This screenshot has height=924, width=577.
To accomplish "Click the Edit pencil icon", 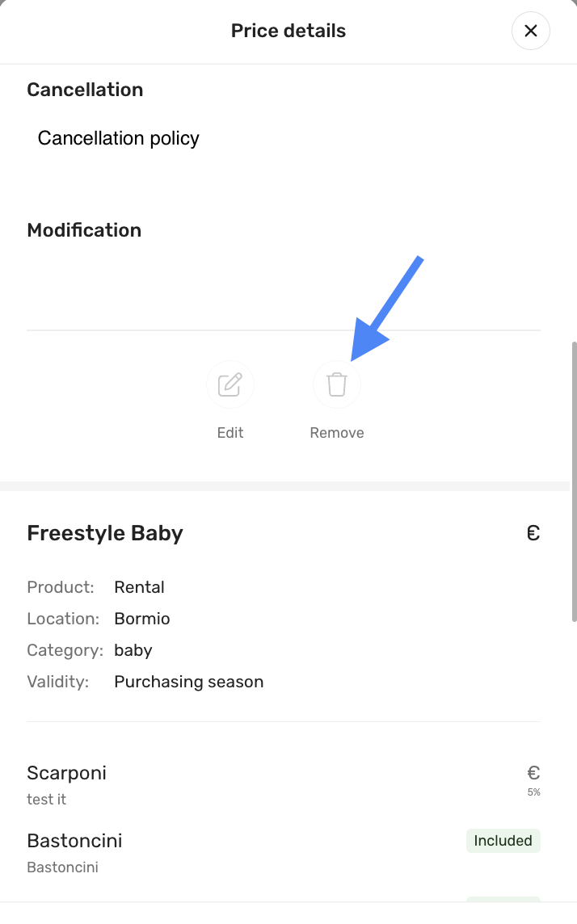I will pos(230,384).
